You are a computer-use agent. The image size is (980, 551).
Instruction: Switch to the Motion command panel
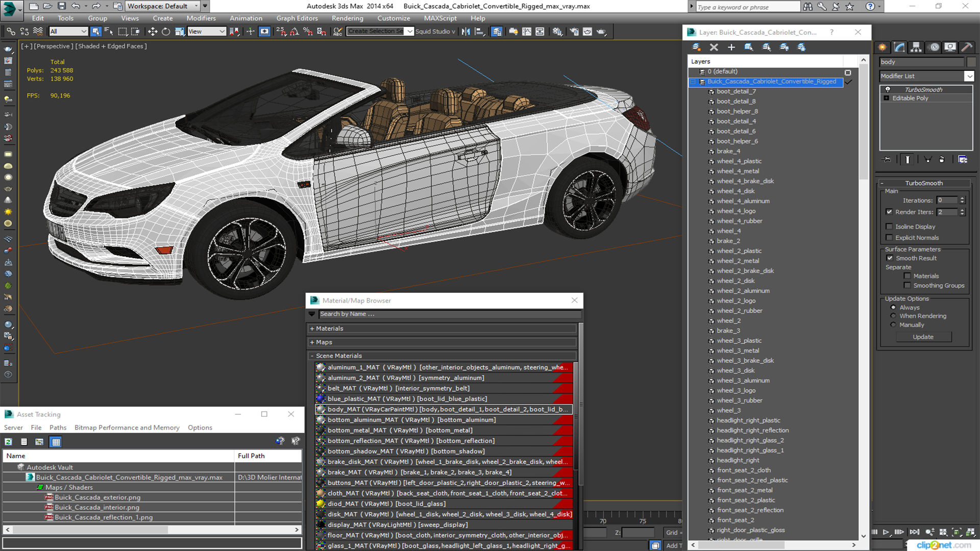click(x=934, y=47)
